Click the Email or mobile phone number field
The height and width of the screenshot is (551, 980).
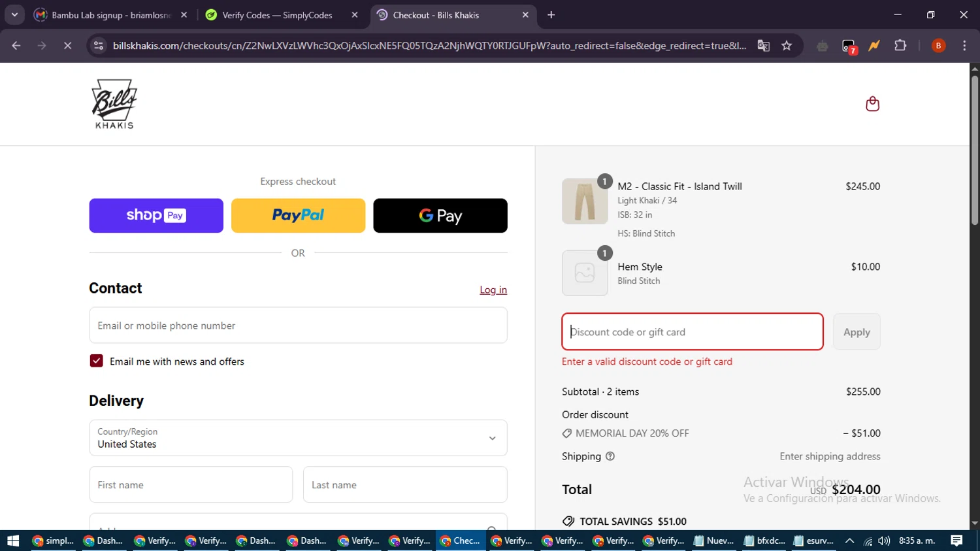point(298,326)
